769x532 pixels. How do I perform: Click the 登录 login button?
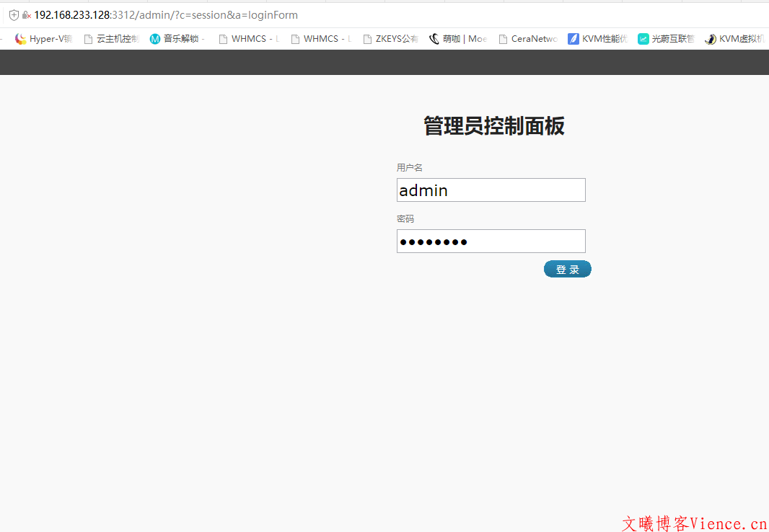coord(567,270)
